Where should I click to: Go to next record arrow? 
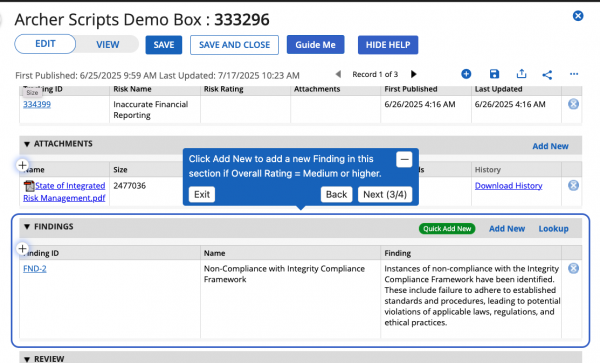pyautogui.click(x=413, y=74)
